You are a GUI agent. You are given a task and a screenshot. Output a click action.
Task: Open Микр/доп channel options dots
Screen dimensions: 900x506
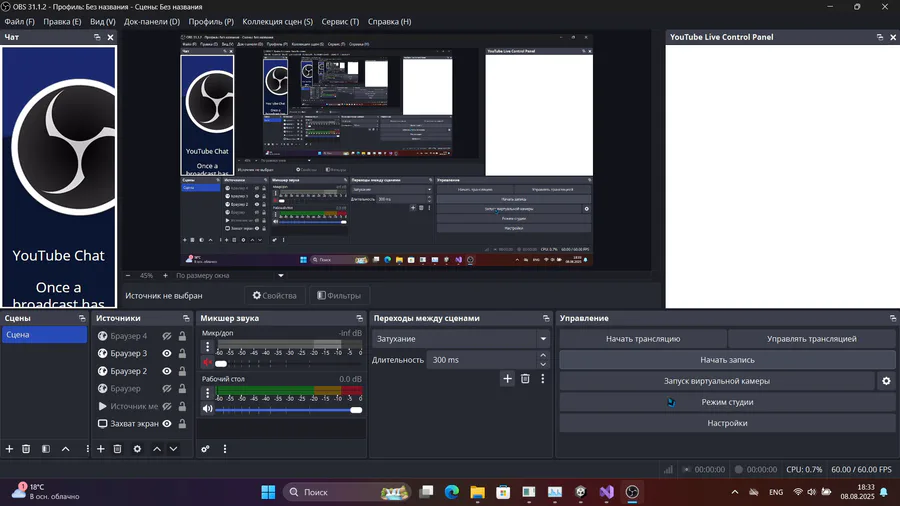pyautogui.click(x=208, y=347)
